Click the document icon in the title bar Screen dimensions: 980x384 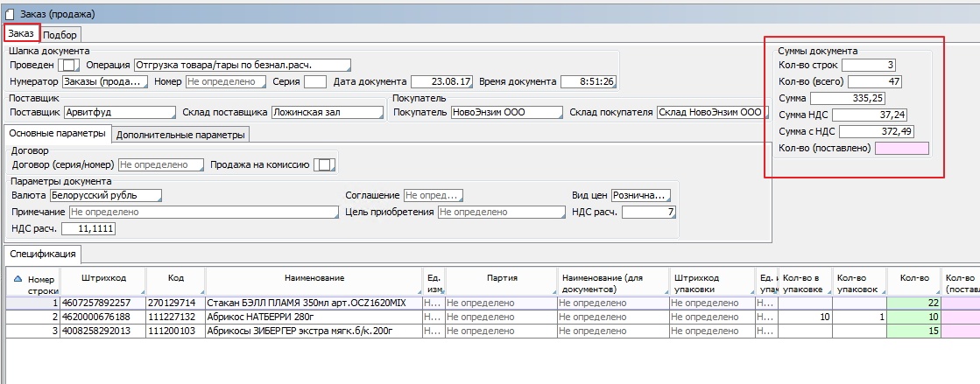10,14
